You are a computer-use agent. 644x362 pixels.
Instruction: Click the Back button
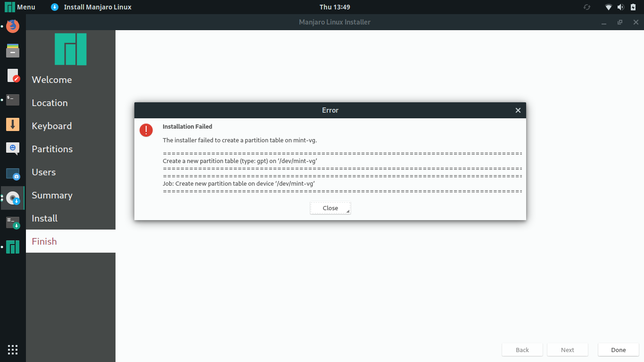[522, 350]
